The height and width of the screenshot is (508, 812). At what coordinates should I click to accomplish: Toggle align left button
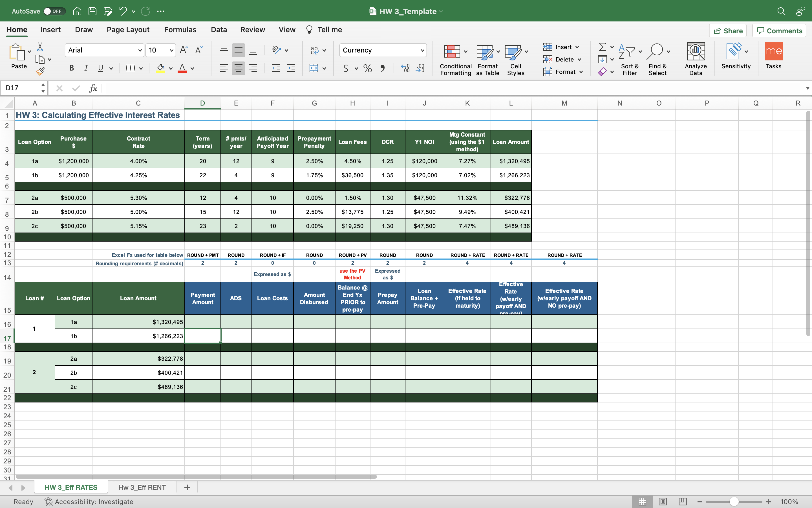pyautogui.click(x=224, y=68)
